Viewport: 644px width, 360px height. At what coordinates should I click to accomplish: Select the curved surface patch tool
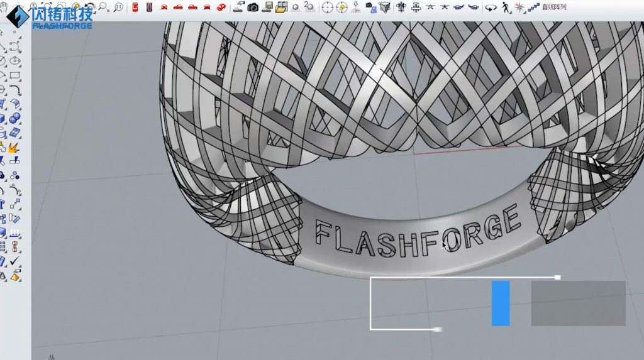[x=15, y=104]
